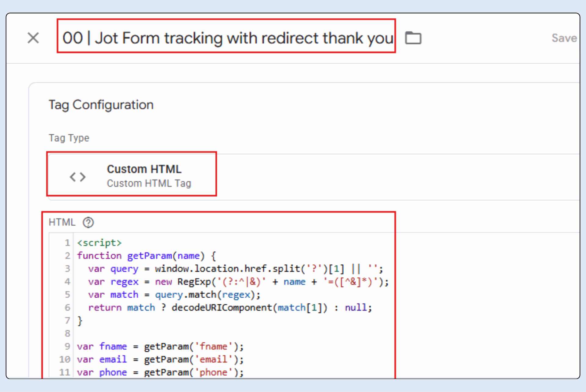
Task: Edit the tag name field
Action: click(x=227, y=38)
